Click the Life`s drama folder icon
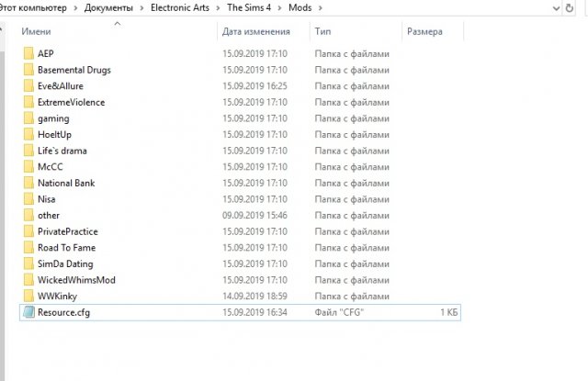The height and width of the screenshot is (381, 588). click(28, 151)
